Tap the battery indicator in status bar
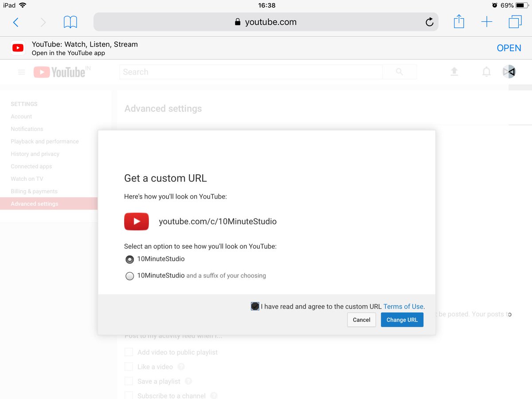 click(x=521, y=5)
